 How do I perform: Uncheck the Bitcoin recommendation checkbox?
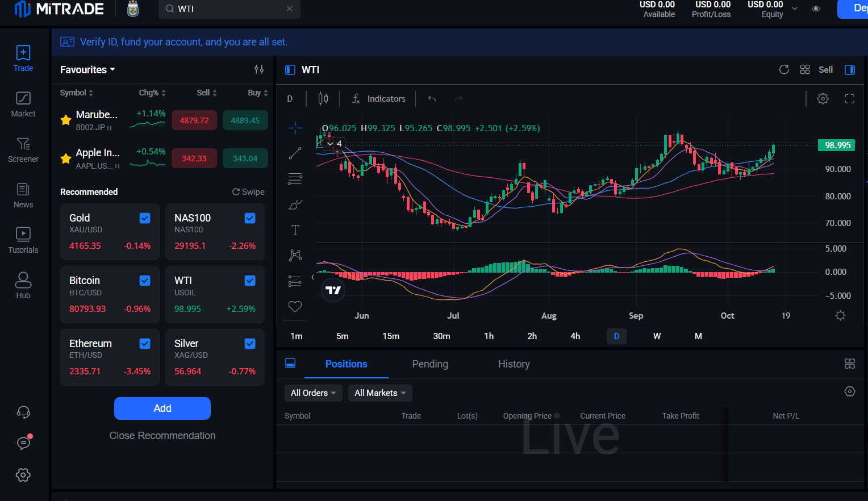click(145, 281)
